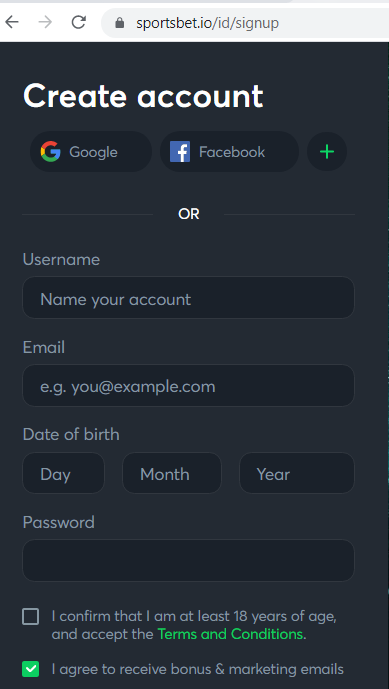
Task: Focus the Username input field
Action: pyautogui.click(x=188, y=297)
